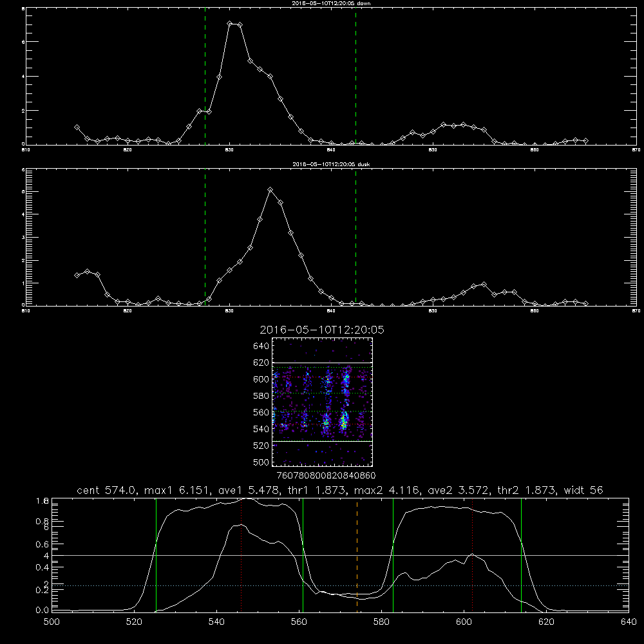Click the green vertical line near 614 in the bottom plot
The width and height of the screenshot is (644, 644).
[521, 555]
